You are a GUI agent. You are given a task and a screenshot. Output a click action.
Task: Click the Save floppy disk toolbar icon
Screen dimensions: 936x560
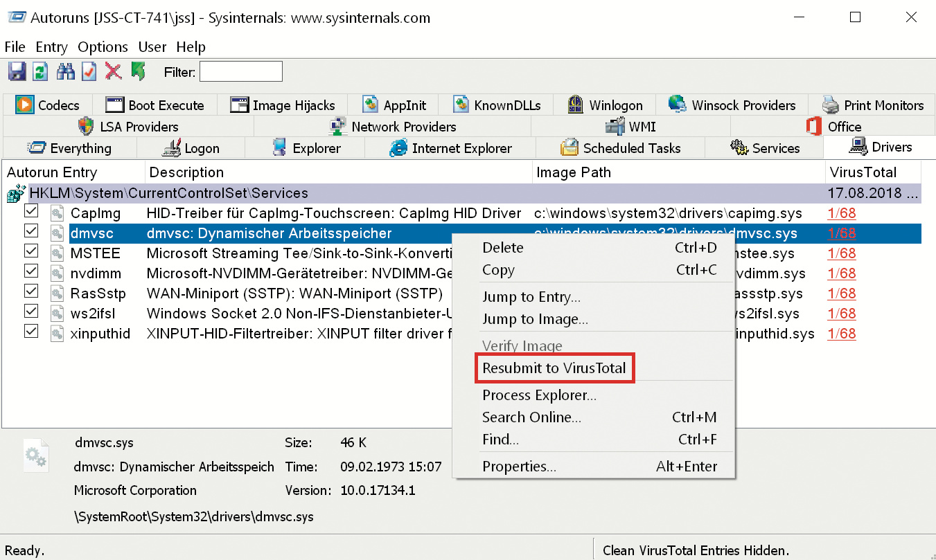click(17, 71)
